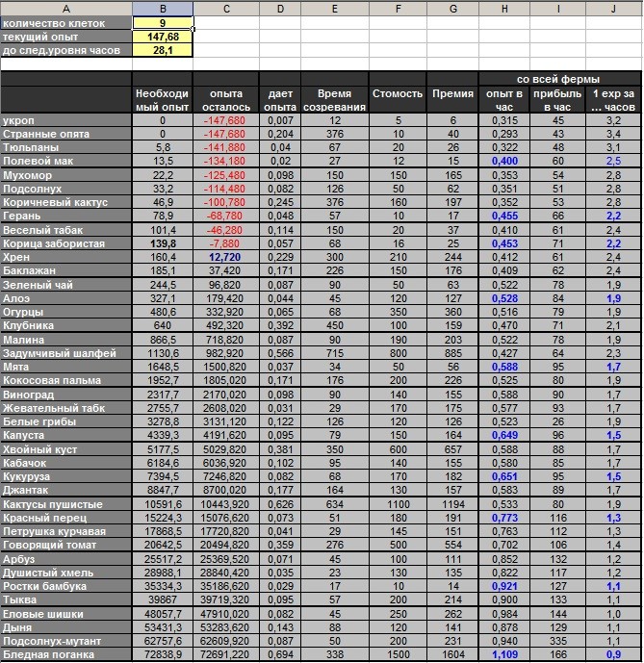The image size is (644, 663).
Task: Select 'Кабачок' row label
Action: (x=66, y=464)
